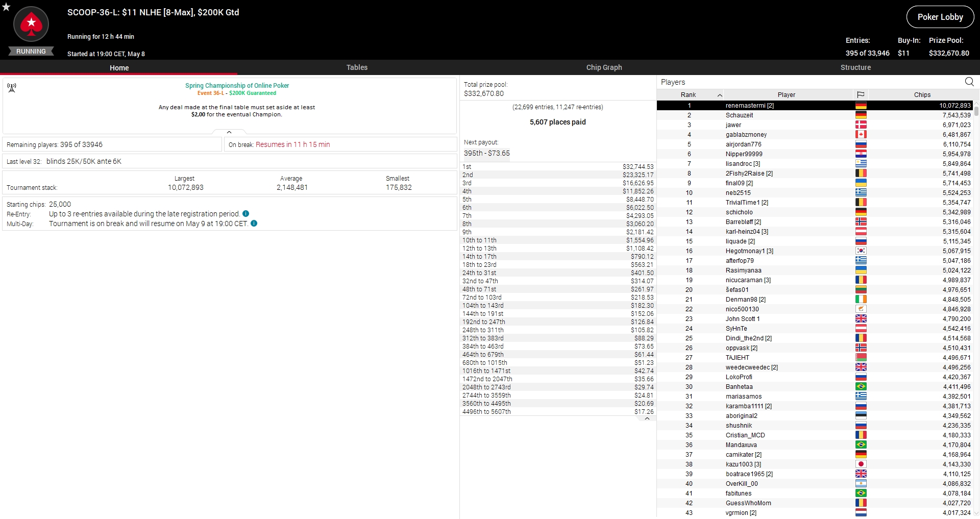Click the search magnifier in Players panel
Image resolution: width=980 pixels, height=519 pixels.
click(969, 82)
